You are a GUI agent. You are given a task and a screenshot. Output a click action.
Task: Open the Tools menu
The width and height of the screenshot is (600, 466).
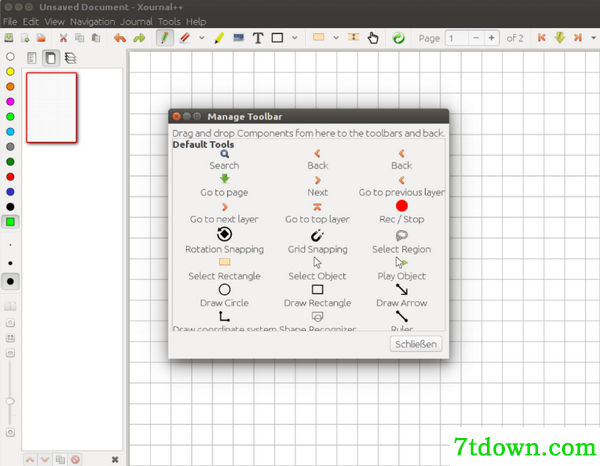point(169,22)
